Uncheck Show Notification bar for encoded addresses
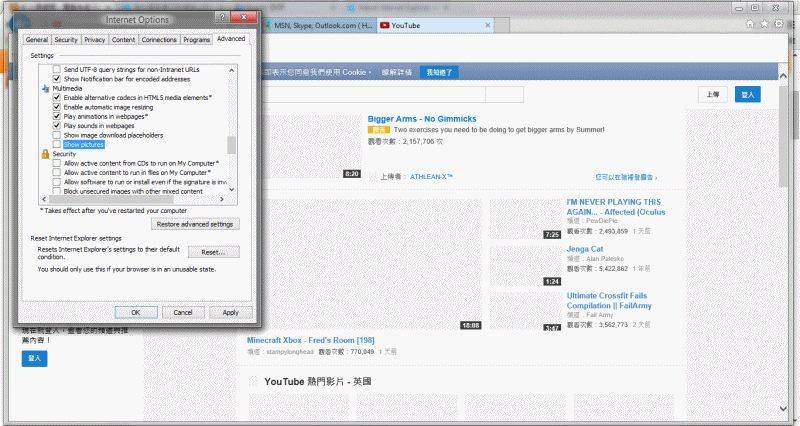800x426 pixels. (57, 79)
